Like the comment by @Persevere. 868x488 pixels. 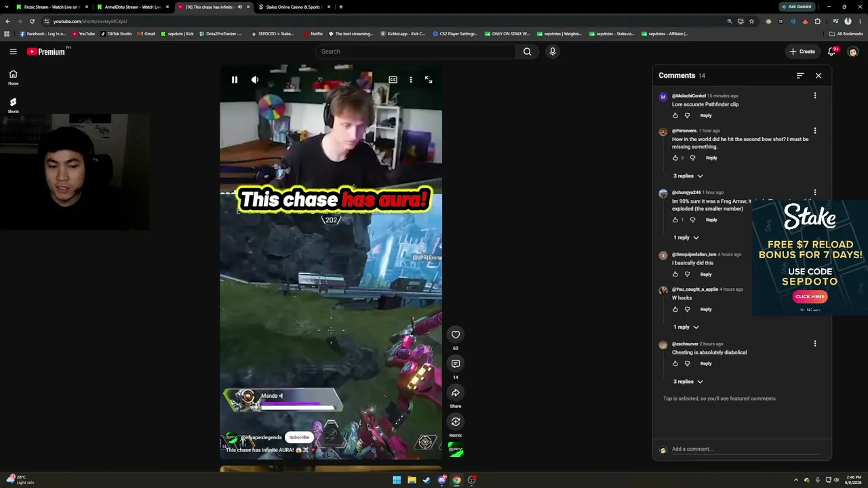(675, 158)
